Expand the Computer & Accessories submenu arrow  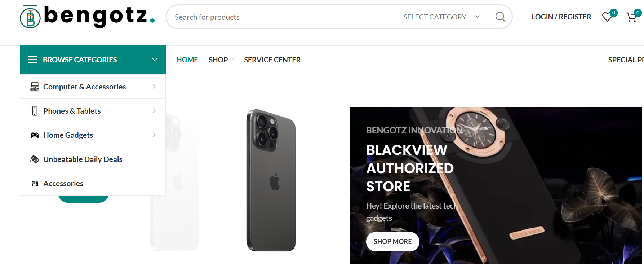(154, 87)
